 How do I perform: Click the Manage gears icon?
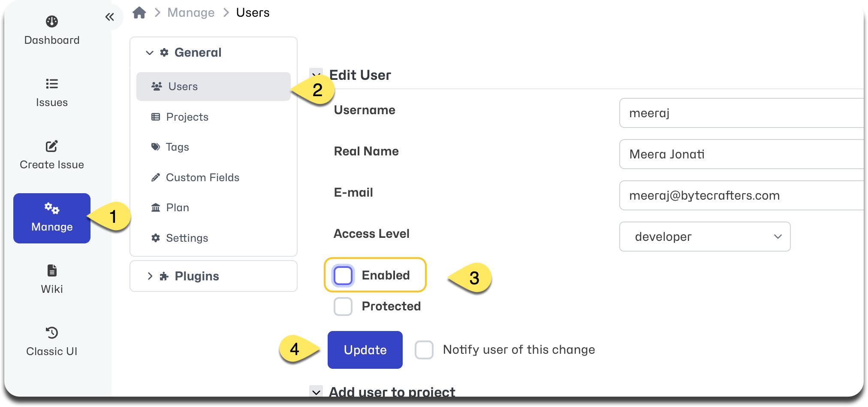pos(52,209)
